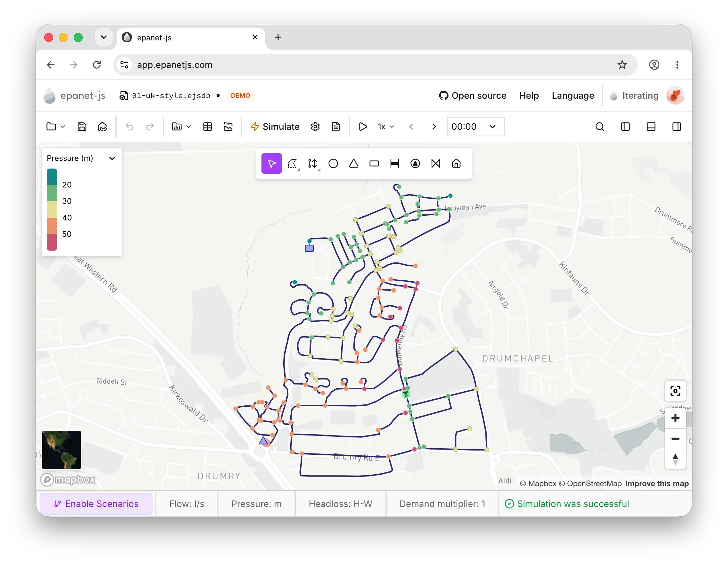Screen dimensions: 728x564
Task: Select the junction circle drawing tool
Action: [x=333, y=164]
